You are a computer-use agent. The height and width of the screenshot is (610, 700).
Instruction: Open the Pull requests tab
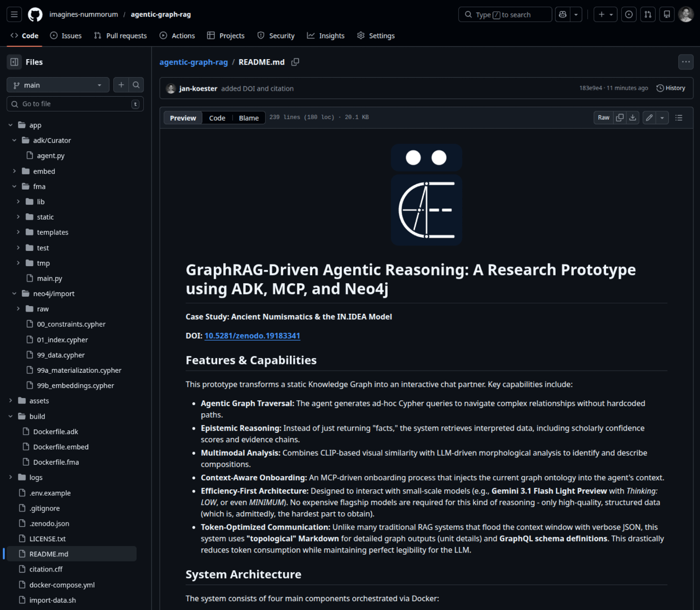coord(120,36)
